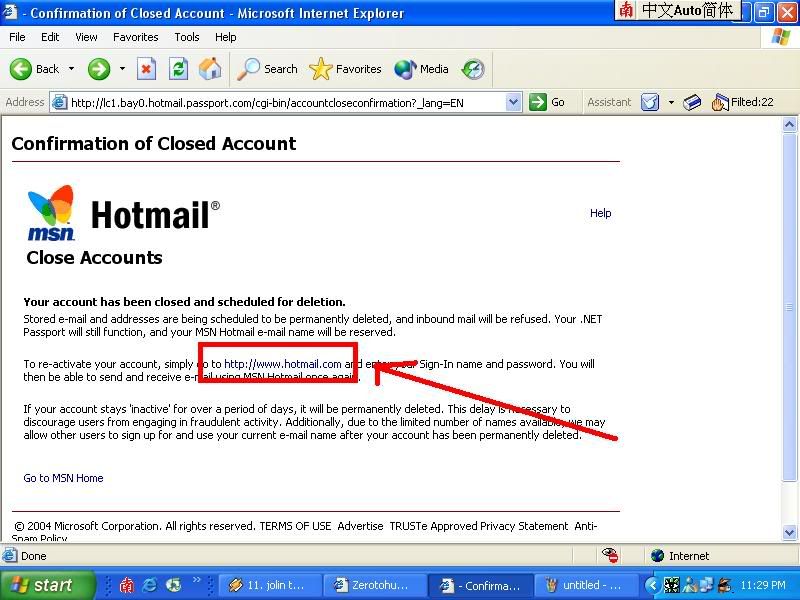Switch to the 'untitled -' taskbar window
This screenshot has height=600, width=800.
coord(587,585)
